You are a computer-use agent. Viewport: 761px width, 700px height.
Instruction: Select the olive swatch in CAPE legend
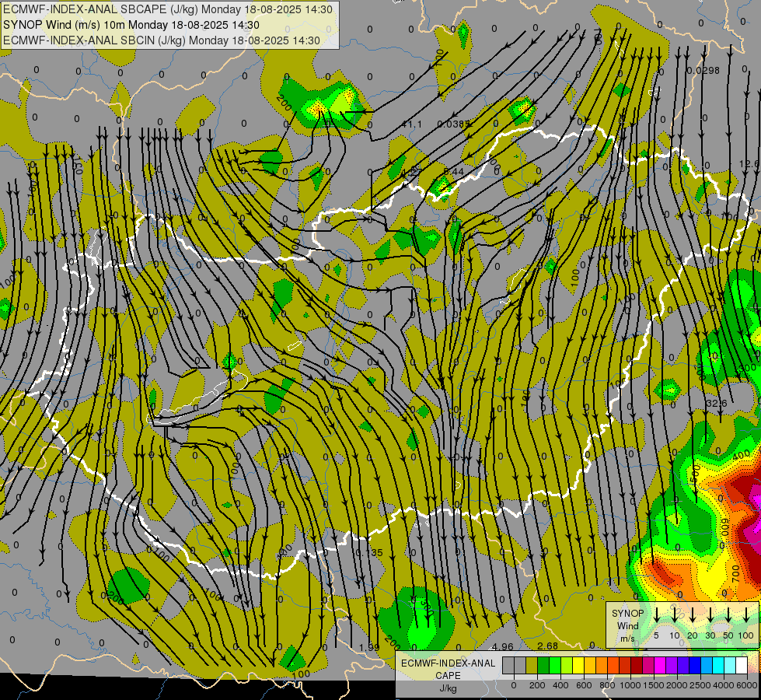coord(532,665)
